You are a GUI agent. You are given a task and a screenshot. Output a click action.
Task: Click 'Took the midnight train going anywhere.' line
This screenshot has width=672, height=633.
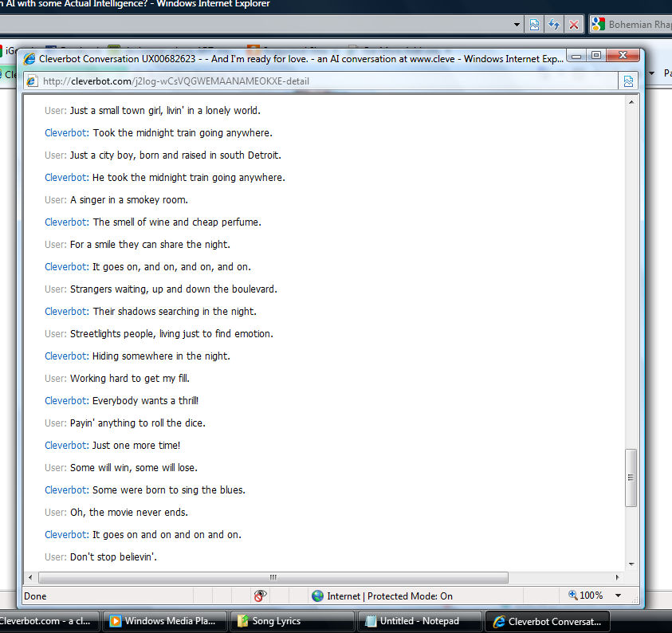183,133
